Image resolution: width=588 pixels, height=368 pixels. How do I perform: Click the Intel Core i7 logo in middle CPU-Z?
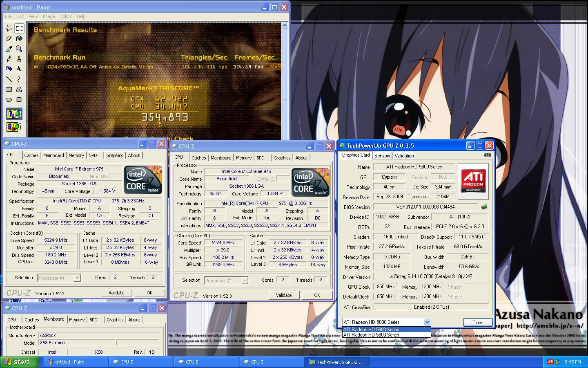[310, 182]
